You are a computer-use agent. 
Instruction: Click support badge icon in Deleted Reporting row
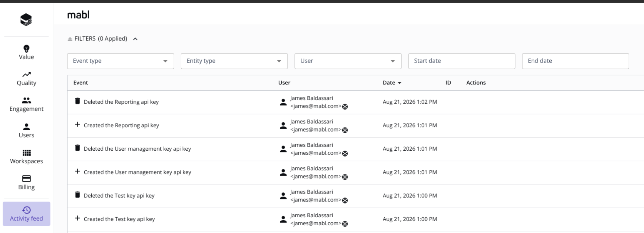click(x=345, y=107)
